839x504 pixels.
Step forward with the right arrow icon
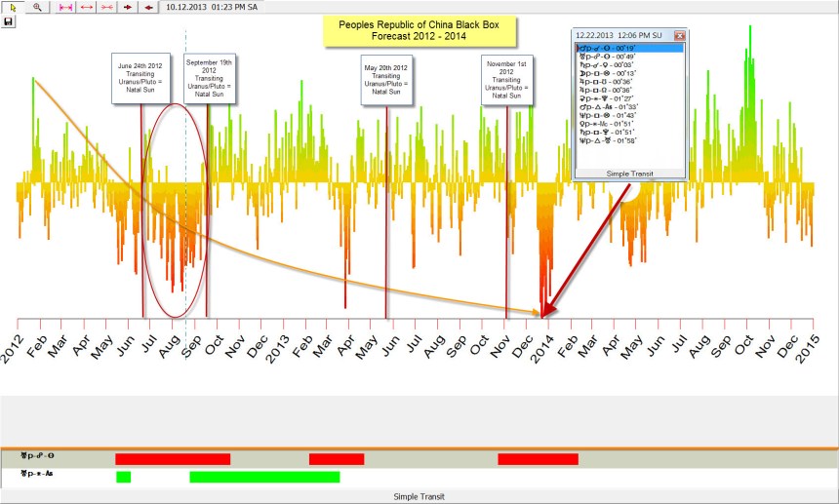(128, 7)
